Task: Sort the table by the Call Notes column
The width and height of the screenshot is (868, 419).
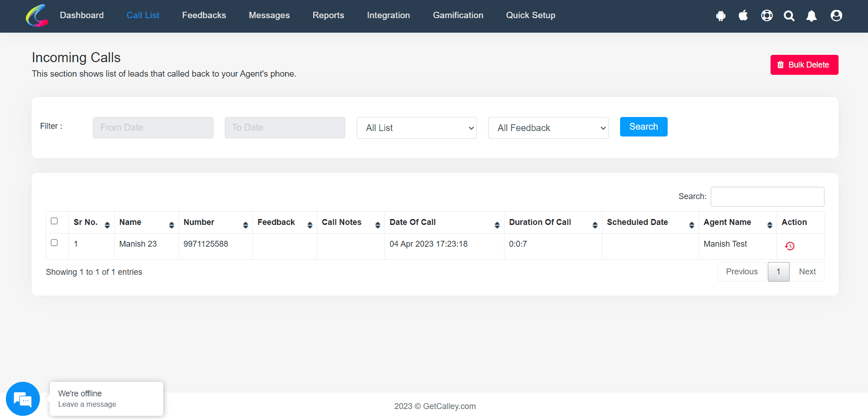Action: pyautogui.click(x=350, y=222)
